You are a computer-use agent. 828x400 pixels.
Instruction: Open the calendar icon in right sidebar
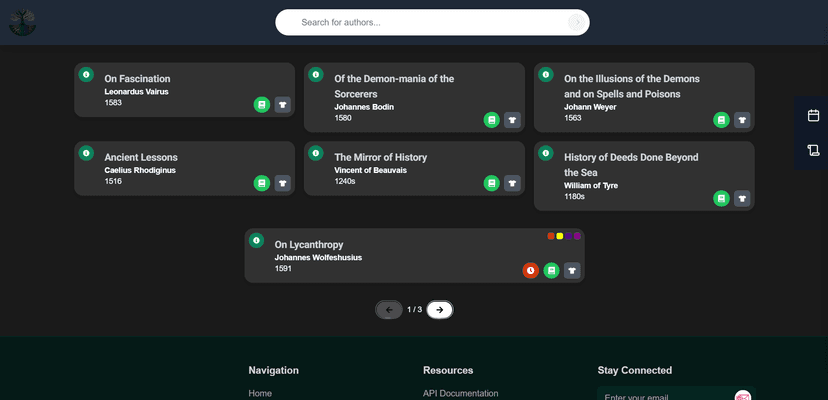(x=813, y=116)
